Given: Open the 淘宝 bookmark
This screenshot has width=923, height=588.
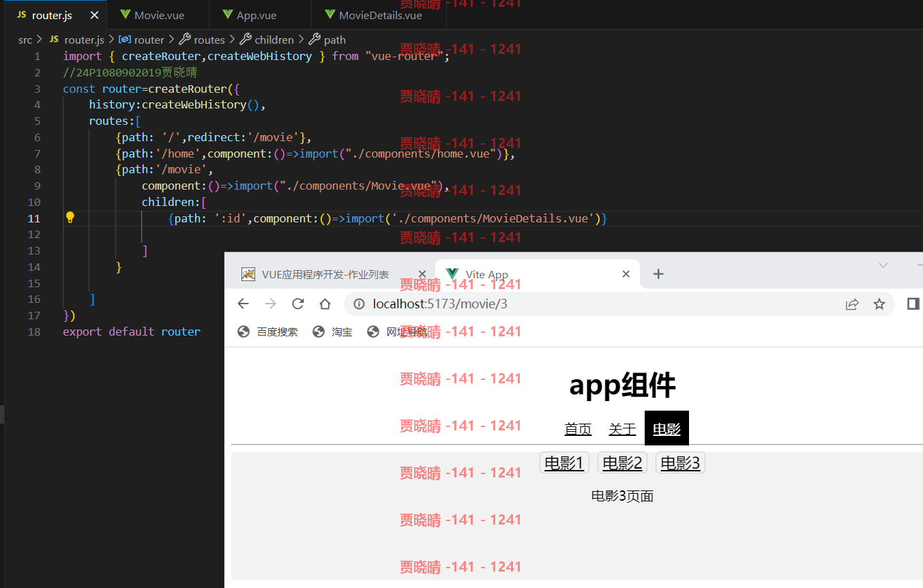Looking at the screenshot, I should tap(332, 332).
